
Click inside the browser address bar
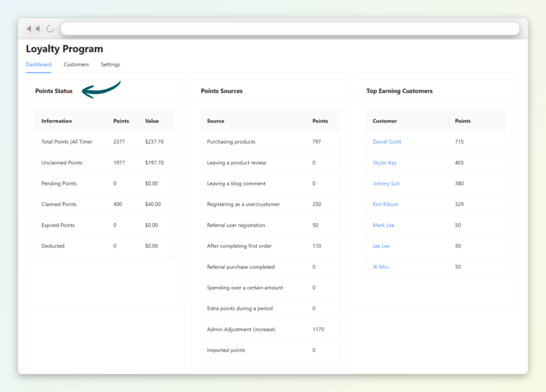tap(291, 28)
